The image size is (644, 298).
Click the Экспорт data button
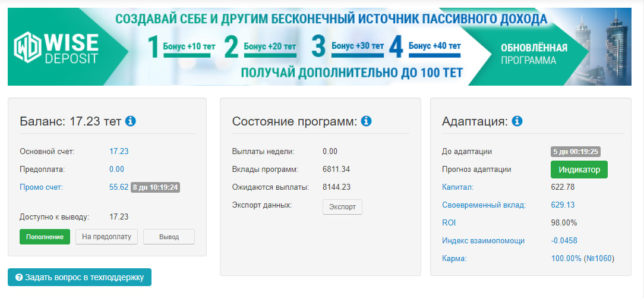[342, 207]
